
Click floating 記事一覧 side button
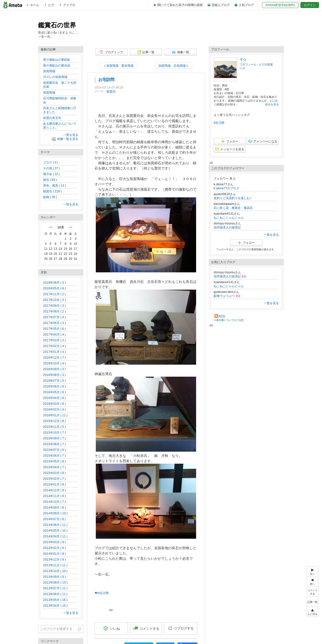click(312, 602)
